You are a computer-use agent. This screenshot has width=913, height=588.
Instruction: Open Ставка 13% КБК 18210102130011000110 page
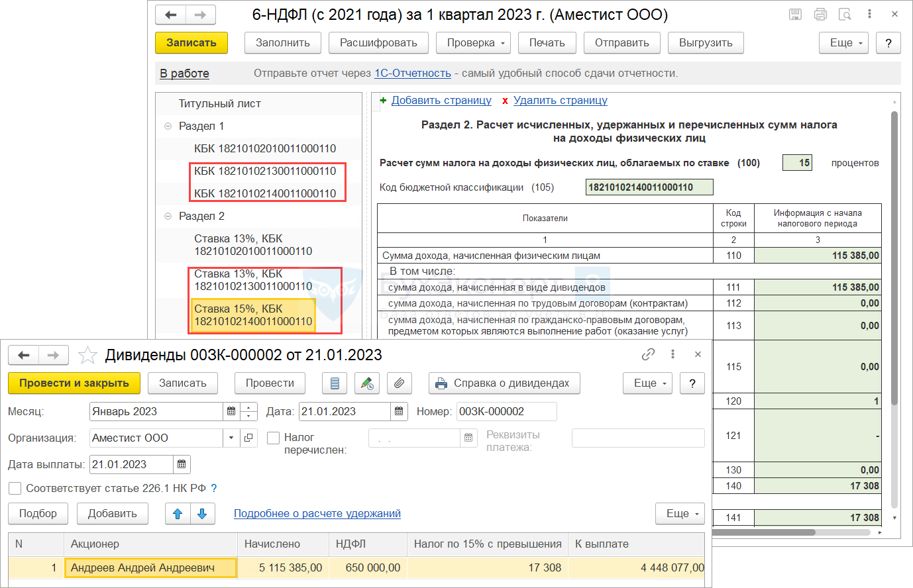pos(252,280)
